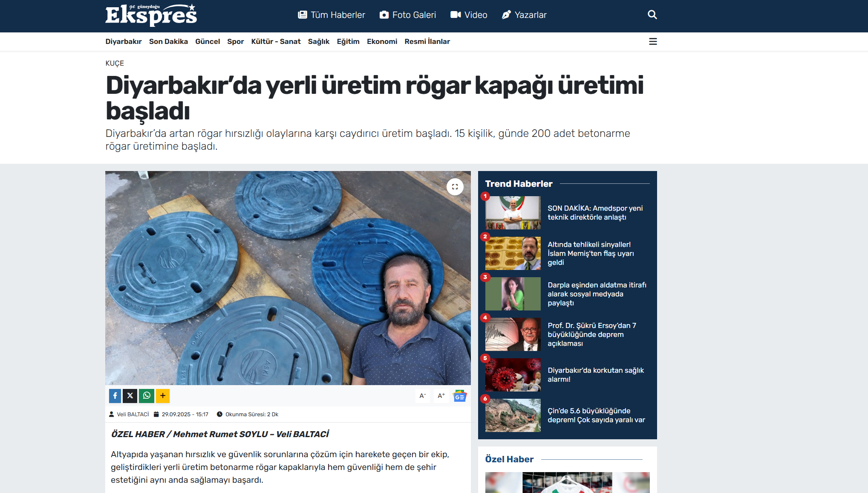
Task: Increase text size with A+ control
Action: 441,396
